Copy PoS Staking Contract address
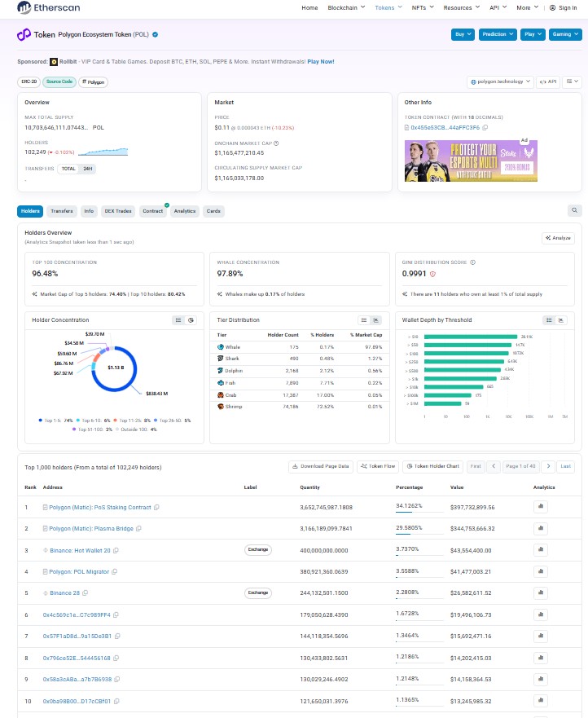 [x=156, y=508]
